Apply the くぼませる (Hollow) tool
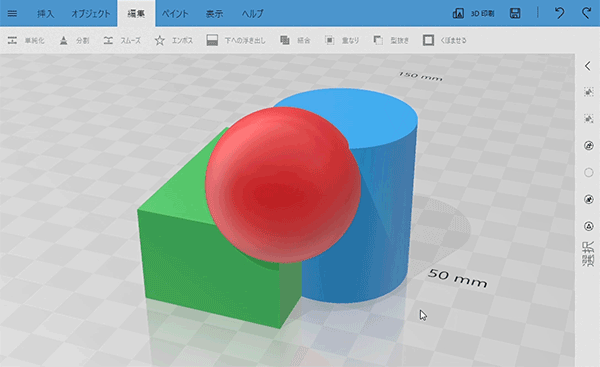 click(445, 40)
